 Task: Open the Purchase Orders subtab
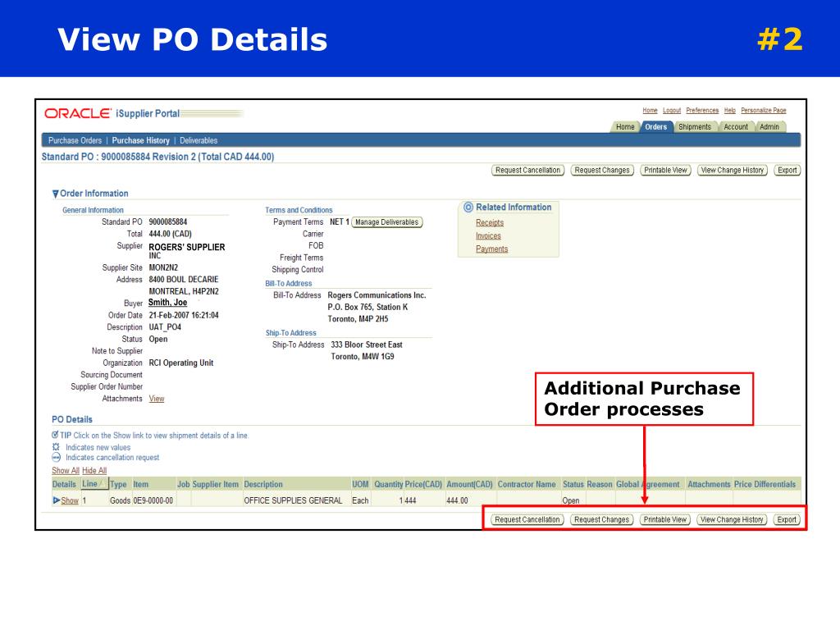pyautogui.click(x=75, y=140)
